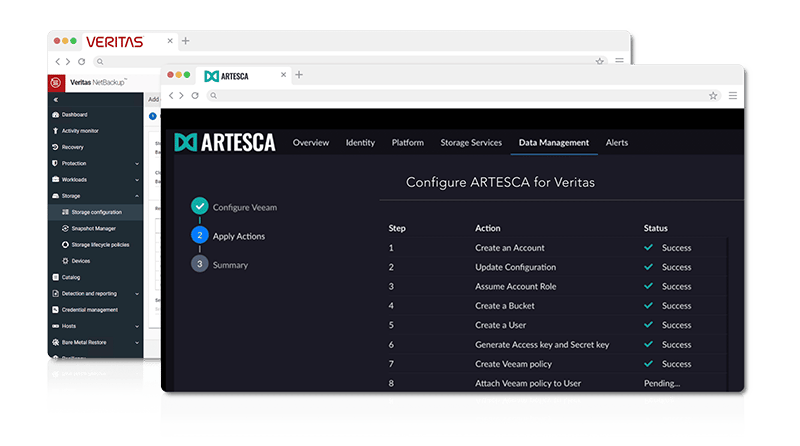The width and height of the screenshot is (800, 446).
Task: Open the Alerts tab
Action: coord(616,142)
